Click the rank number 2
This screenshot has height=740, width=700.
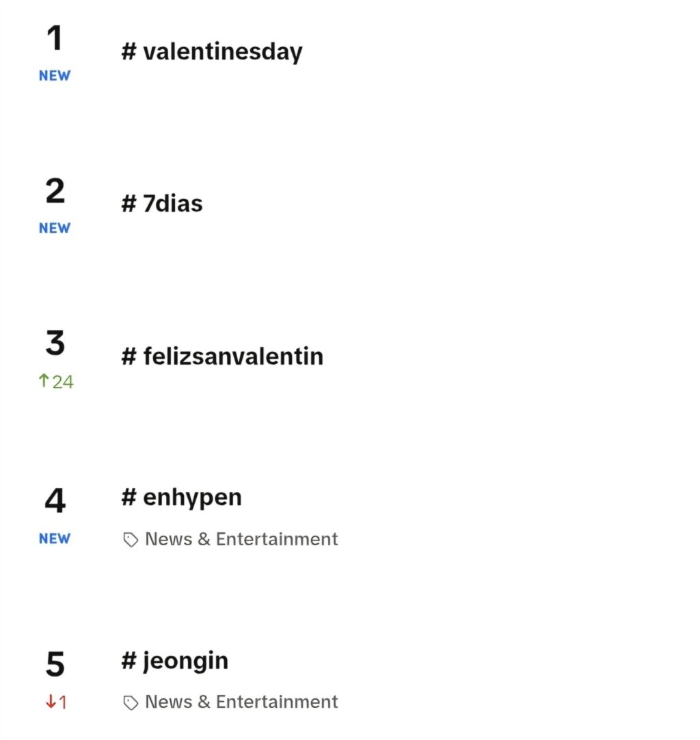[55, 191]
